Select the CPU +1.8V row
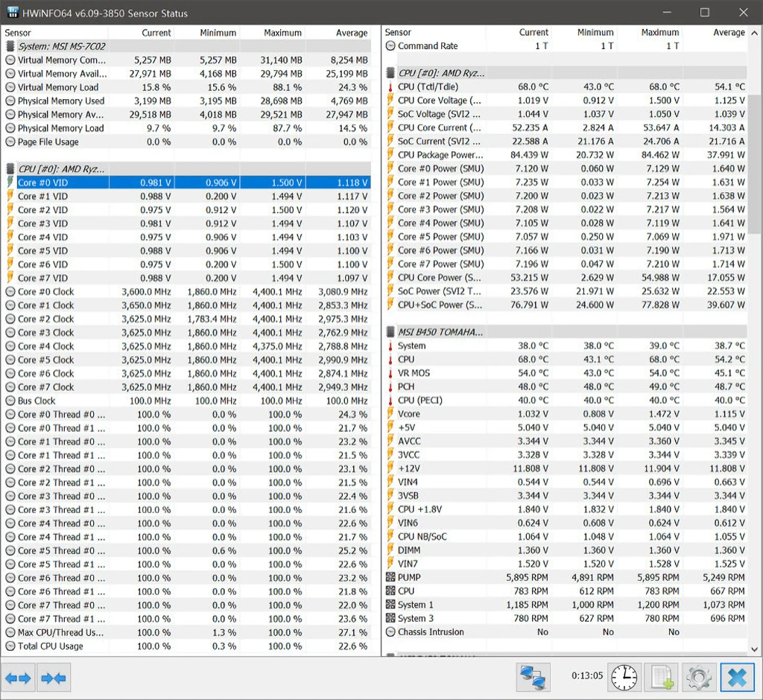 pyautogui.click(x=565, y=509)
